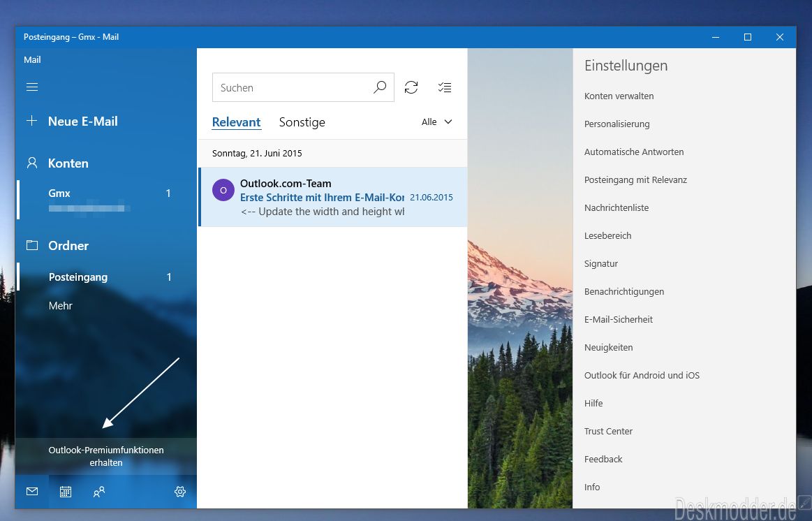
Task: Open Nachrichtenliste settings
Action: pos(617,207)
